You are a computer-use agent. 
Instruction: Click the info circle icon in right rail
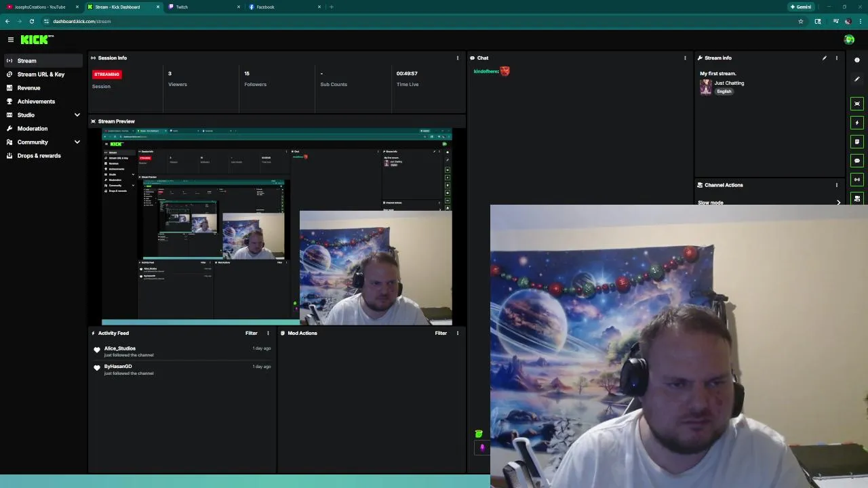click(x=857, y=60)
